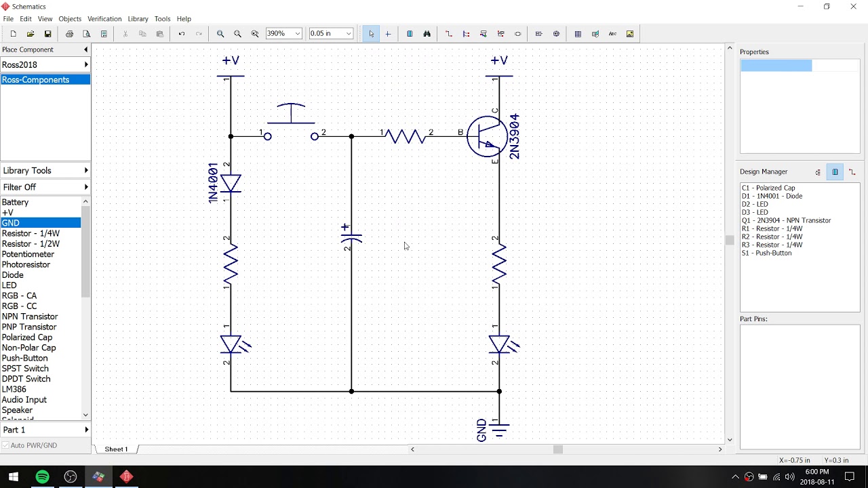Viewport: 868px width, 488px height.
Task: Collapse the Place Component panel arrow
Action: (x=85, y=49)
